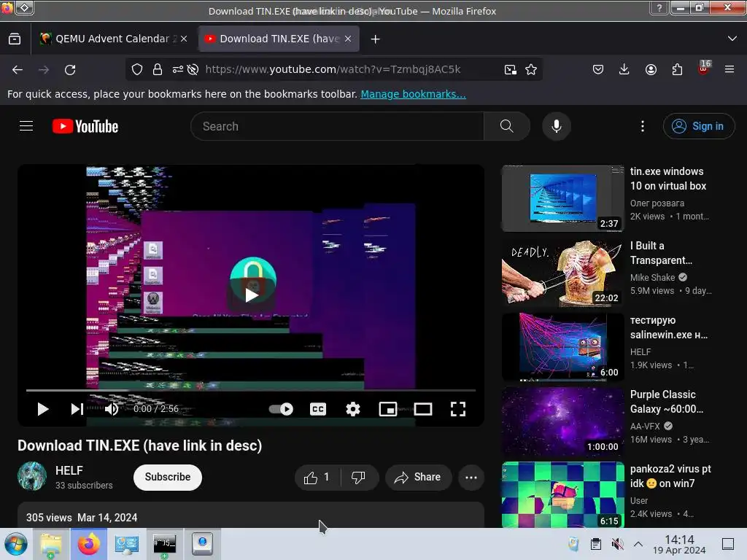Save page to Pocket

point(598,69)
